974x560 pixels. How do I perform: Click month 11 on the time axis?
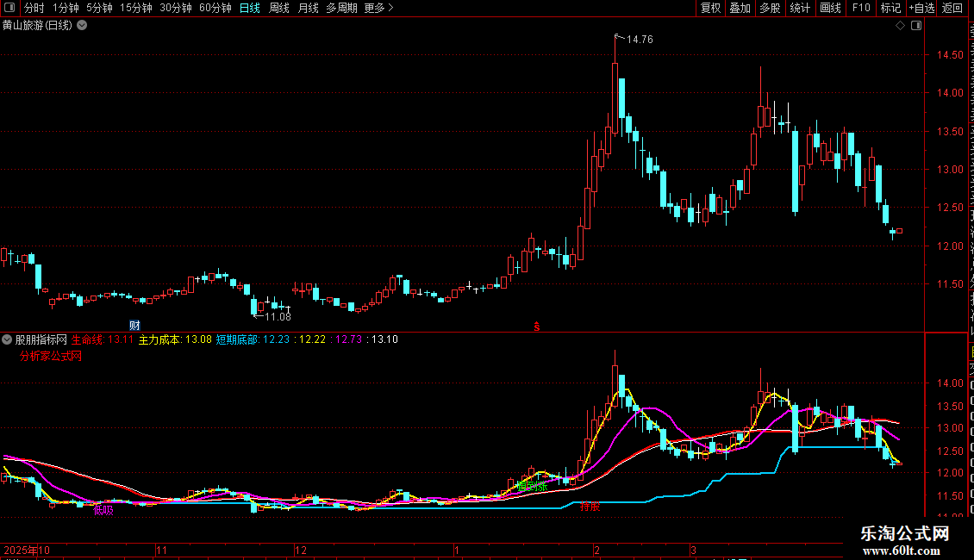(161, 551)
